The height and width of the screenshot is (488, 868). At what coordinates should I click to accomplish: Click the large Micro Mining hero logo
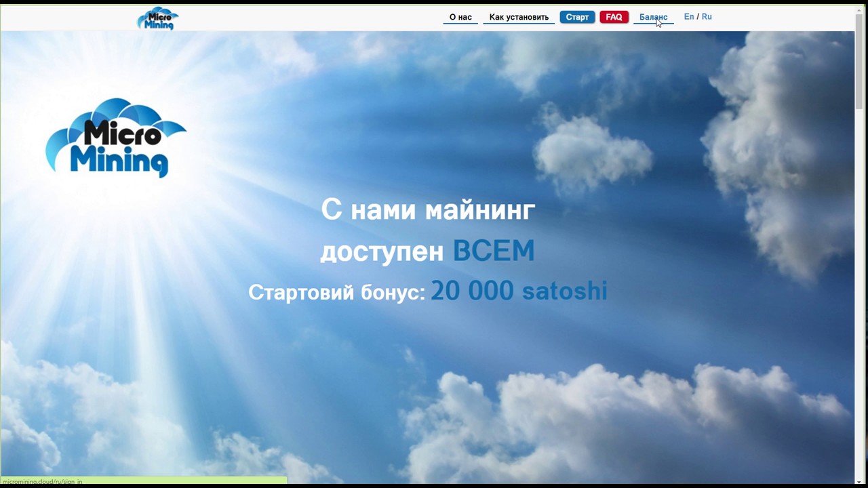[x=116, y=138]
